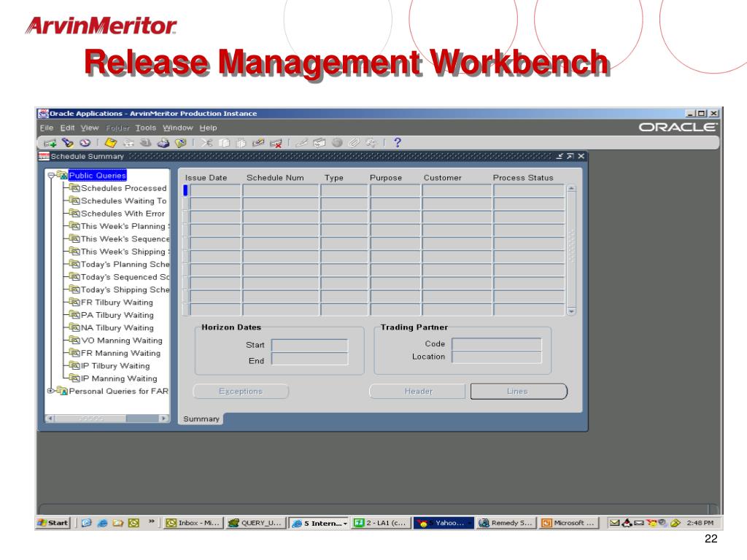Select VO Manning Waiting tree item
The image size is (747, 560).
coord(122,341)
